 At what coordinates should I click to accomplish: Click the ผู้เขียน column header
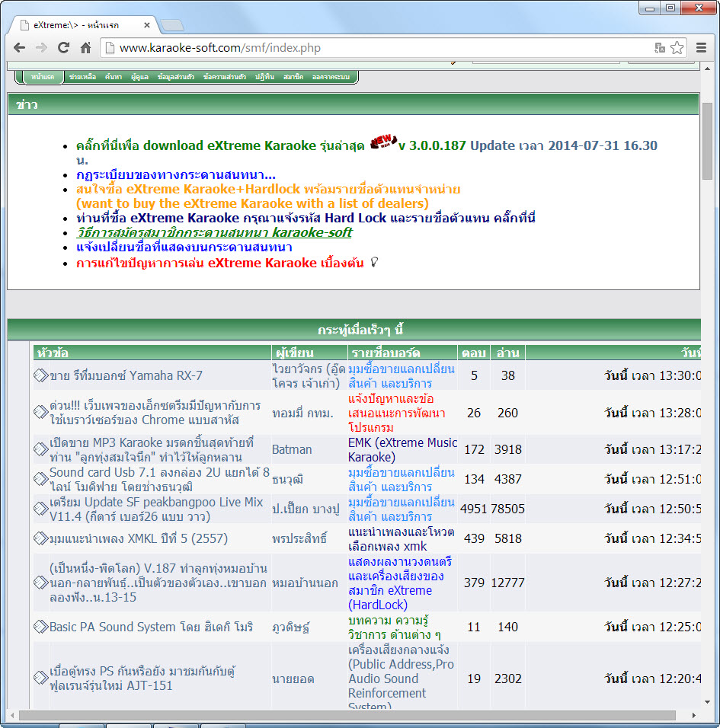click(310, 353)
